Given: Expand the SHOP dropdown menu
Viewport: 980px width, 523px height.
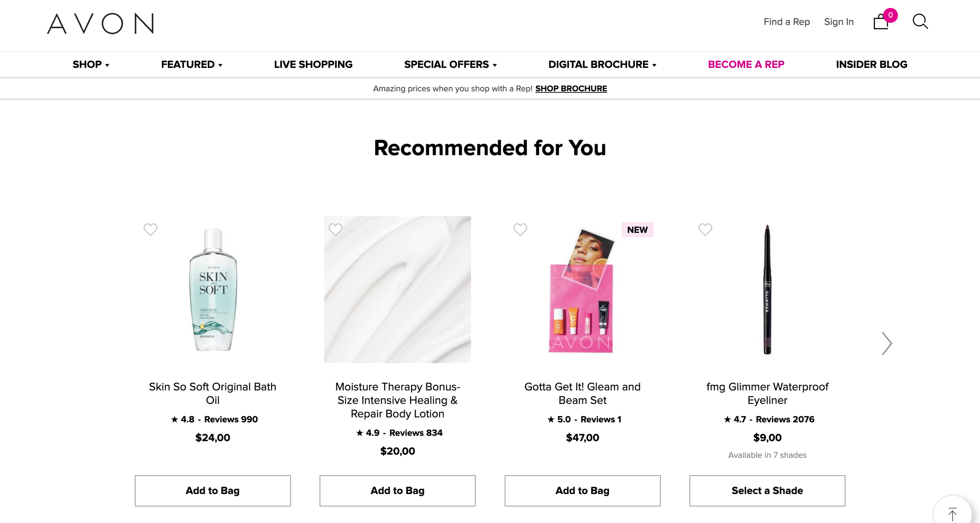Looking at the screenshot, I should point(90,64).
